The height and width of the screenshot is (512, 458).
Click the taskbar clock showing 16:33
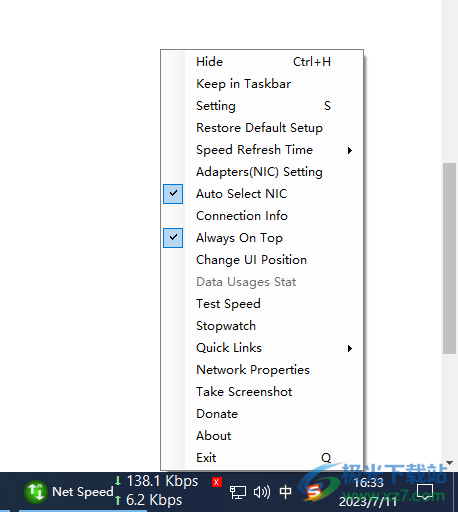(369, 482)
